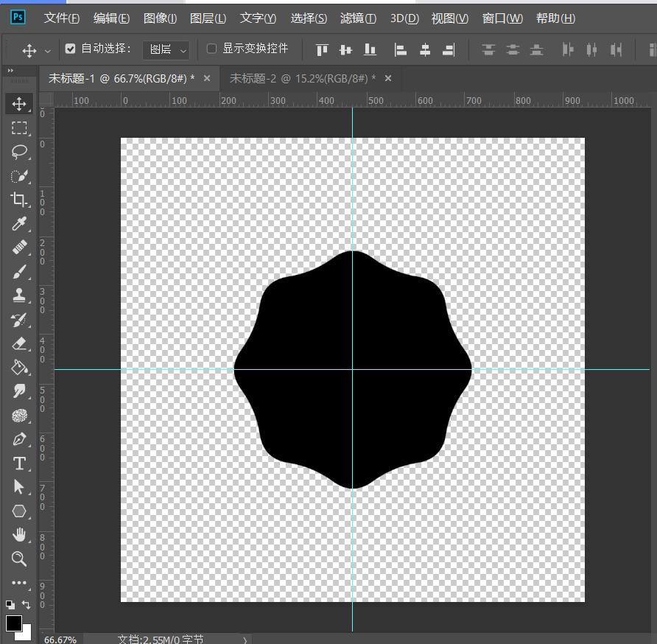Viewport: 657px width, 644px height.
Task: Close the 未标题-1 document tab
Action: coord(207,78)
